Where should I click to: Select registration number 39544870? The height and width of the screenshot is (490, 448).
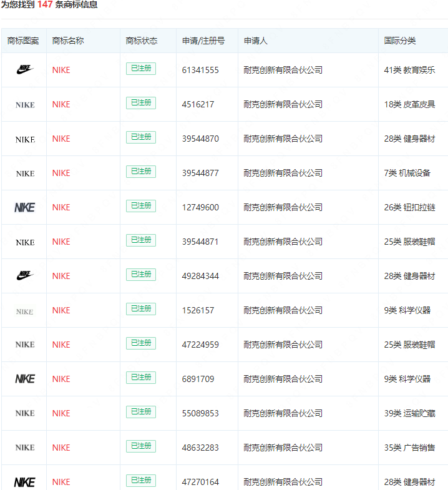click(200, 139)
